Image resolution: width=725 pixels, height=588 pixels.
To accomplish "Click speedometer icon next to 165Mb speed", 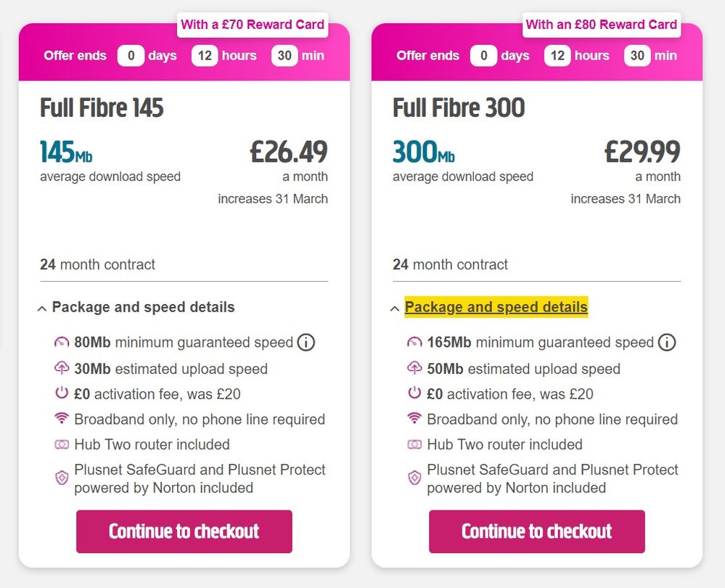I will coord(414,343).
